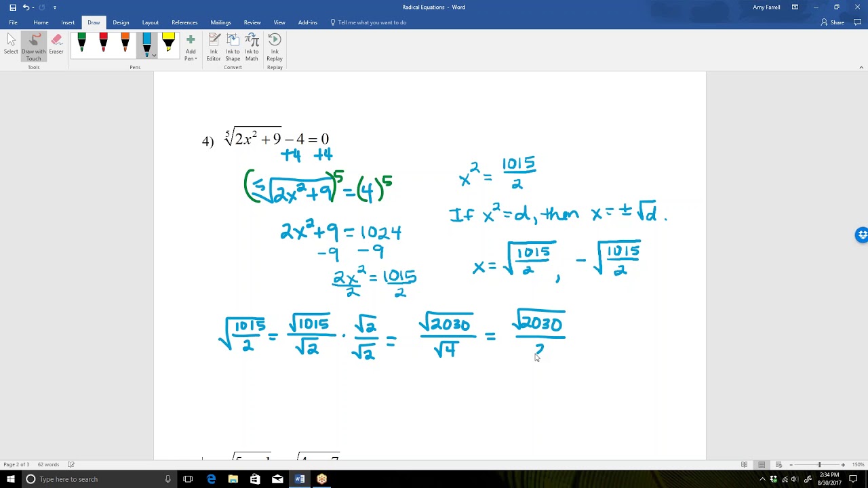Select the blue pen
Viewport: 868px width, 488px height.
coord(146,43)
